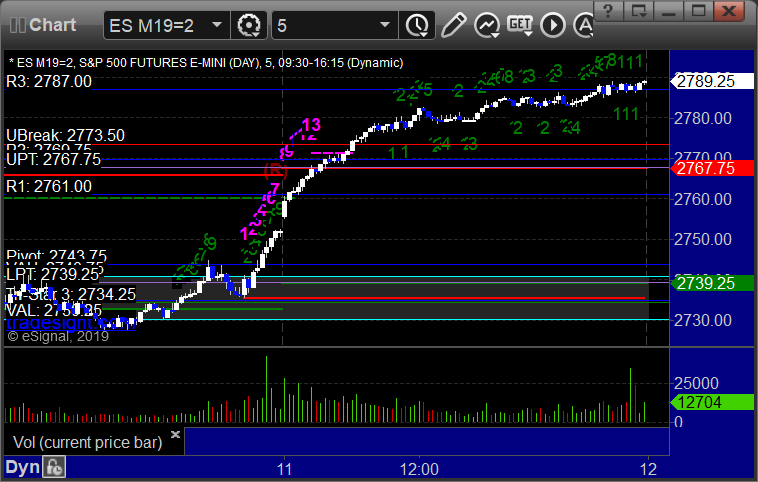Open the chart type line icon
This screenshot has height=482, width=758.
pyautogui.click(x=487, y=25)
